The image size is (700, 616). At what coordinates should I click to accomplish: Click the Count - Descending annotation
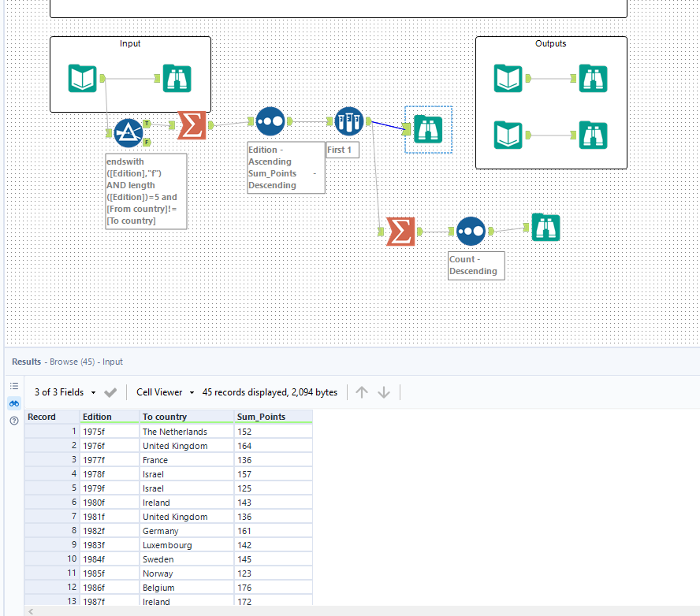tap(476, 265)
